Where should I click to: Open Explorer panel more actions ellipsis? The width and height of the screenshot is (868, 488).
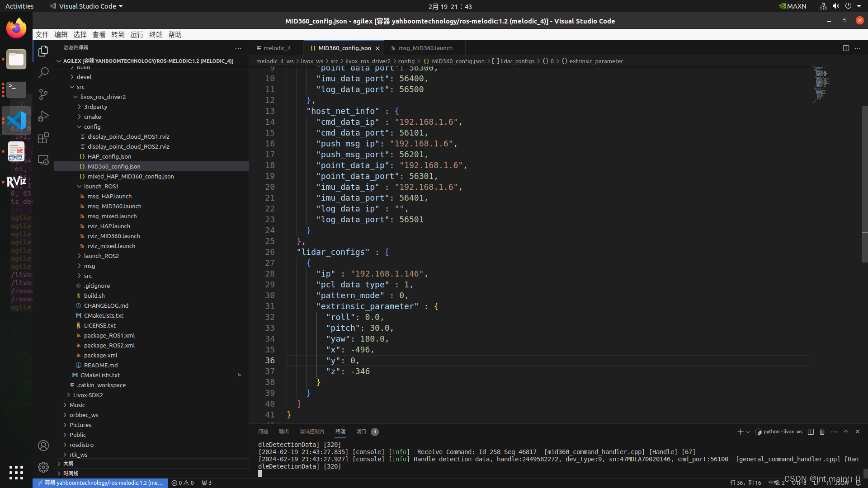[238, 48]
